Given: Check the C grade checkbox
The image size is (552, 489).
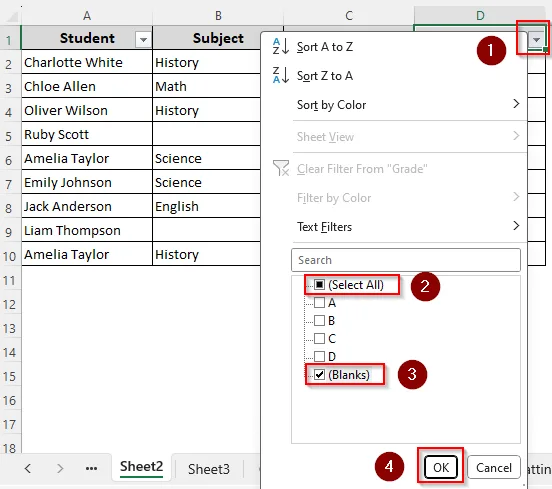Looking at the screenshot, I should pos(319,338).
